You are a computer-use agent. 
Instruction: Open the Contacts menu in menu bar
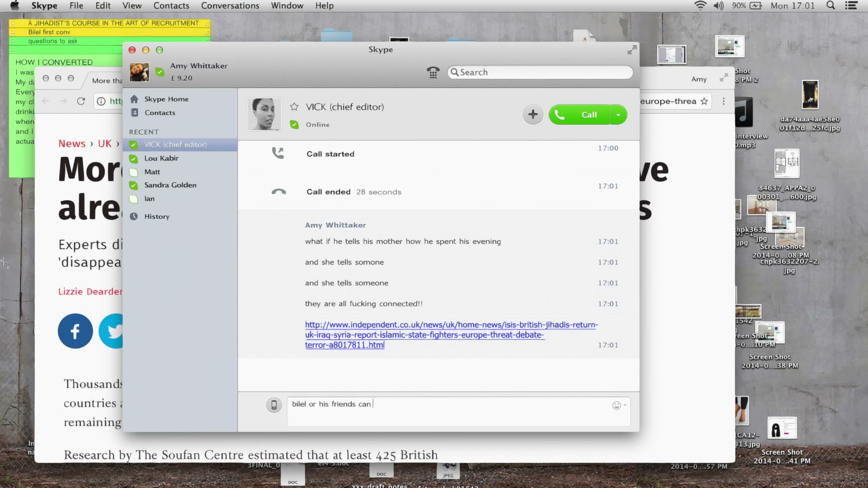click(x=171, y=5)
